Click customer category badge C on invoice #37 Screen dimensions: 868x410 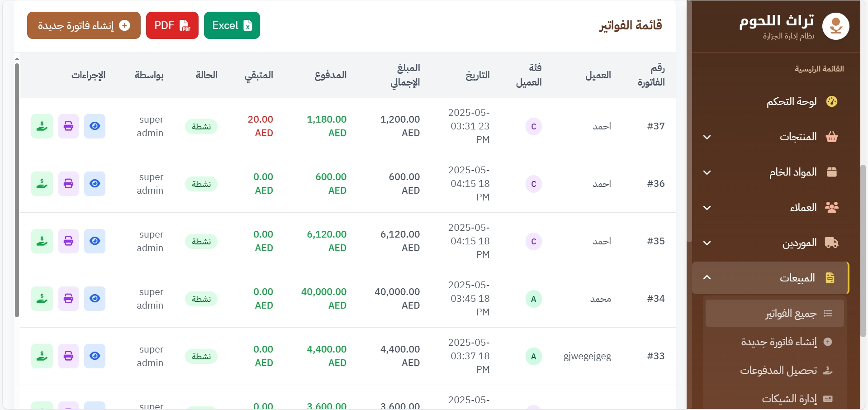point(533,127)
